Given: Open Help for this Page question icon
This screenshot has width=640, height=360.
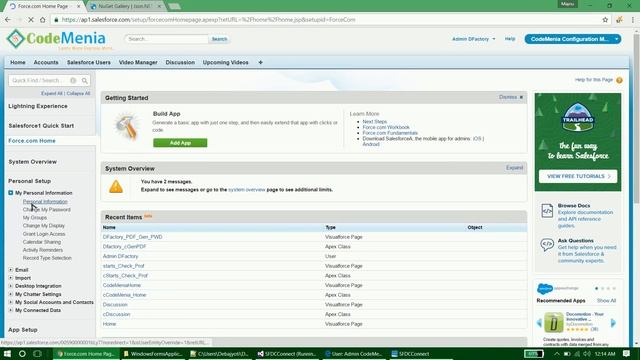Looking at the screenshot, I should pos(619,80).
